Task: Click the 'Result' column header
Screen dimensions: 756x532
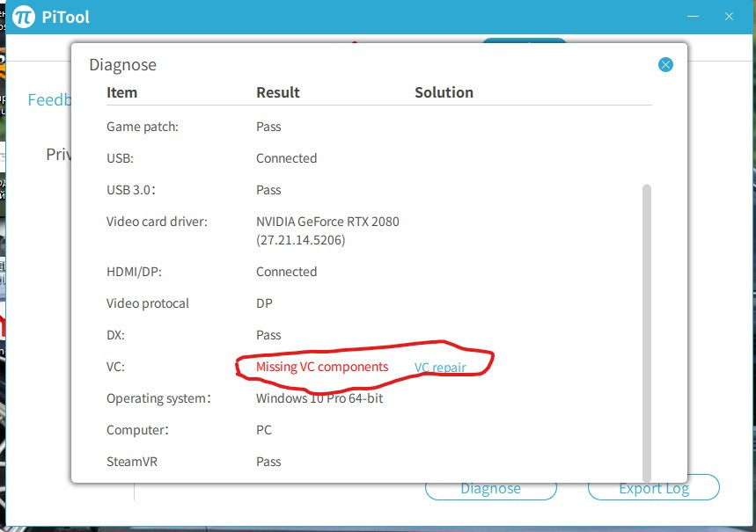Action: [278, 92]
